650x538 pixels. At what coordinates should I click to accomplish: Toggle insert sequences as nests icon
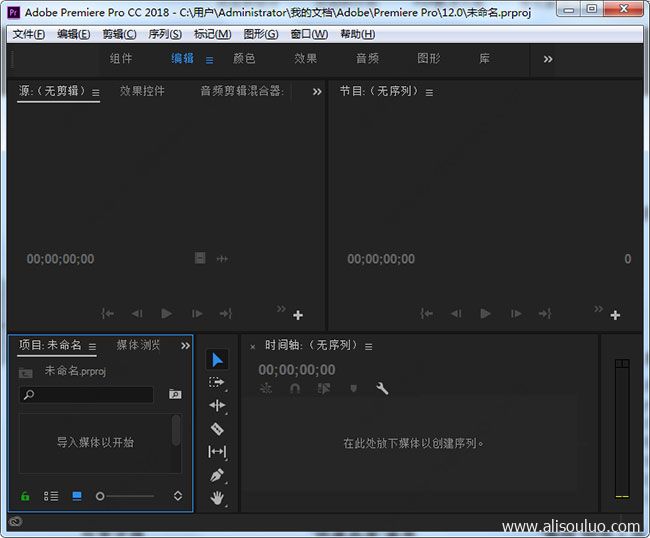266,389
